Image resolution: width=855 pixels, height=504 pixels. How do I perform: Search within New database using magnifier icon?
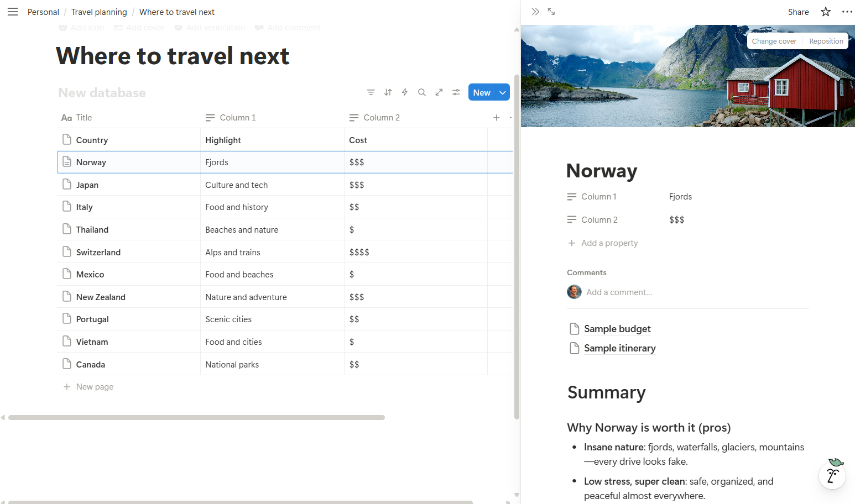coord(422,92)
